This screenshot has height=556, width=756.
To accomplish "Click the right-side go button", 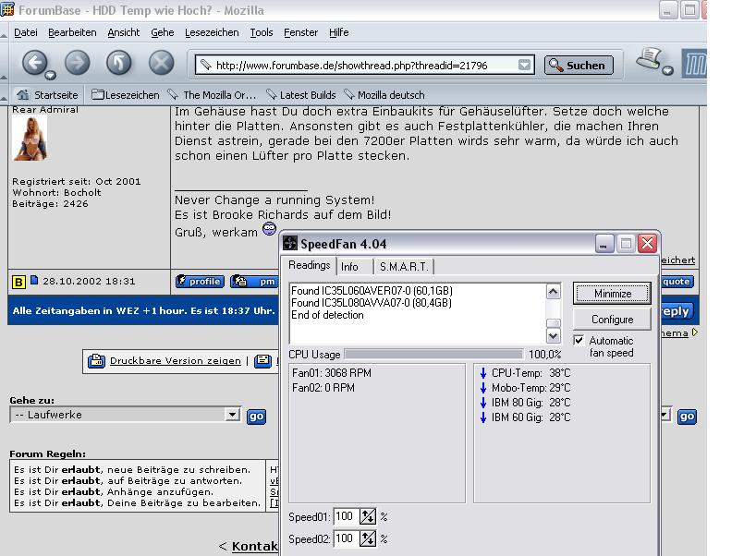I will pos(687,417).
